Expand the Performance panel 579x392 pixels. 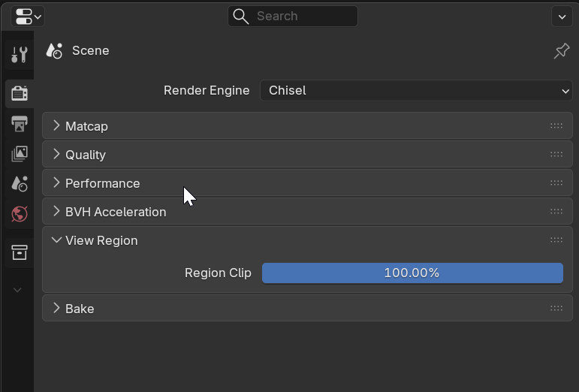coord(102,183)
